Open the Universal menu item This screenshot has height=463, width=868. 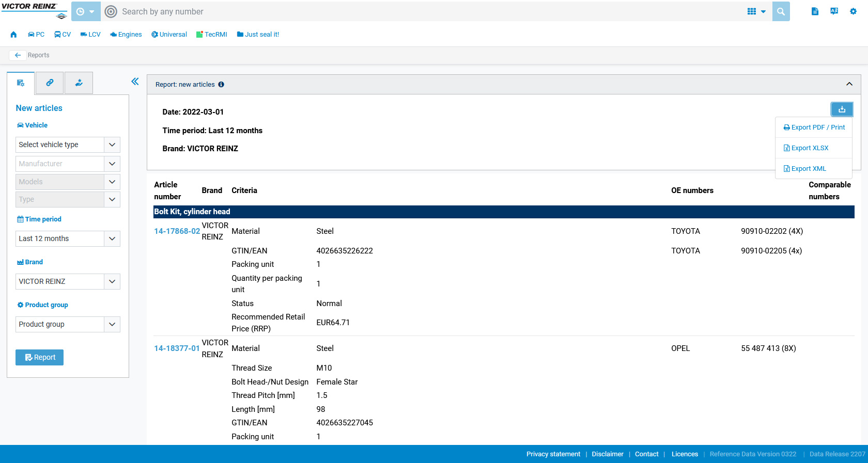169,35
